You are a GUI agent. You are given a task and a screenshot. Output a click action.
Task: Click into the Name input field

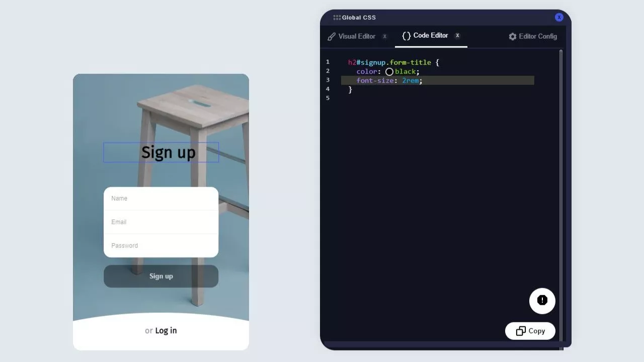pyautogui.click(x=161, y=199)
